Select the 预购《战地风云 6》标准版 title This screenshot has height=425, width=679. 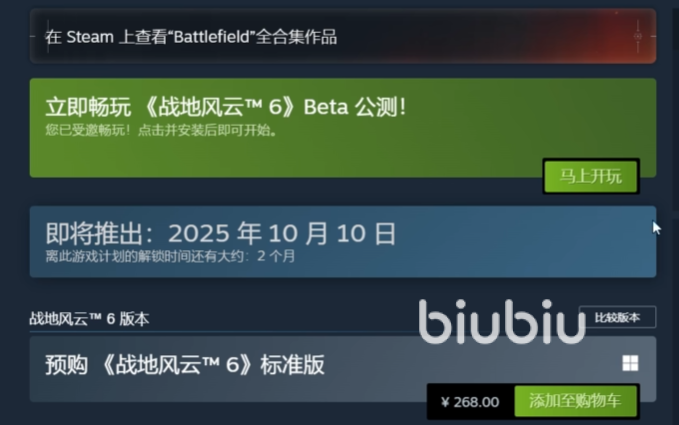coord(185,365)
